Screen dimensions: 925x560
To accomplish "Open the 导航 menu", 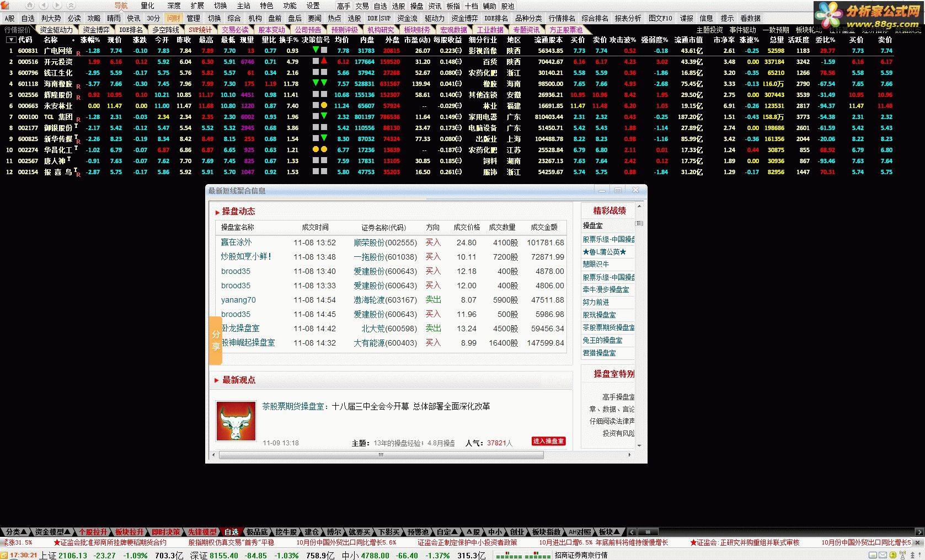I will pos(121,6).
